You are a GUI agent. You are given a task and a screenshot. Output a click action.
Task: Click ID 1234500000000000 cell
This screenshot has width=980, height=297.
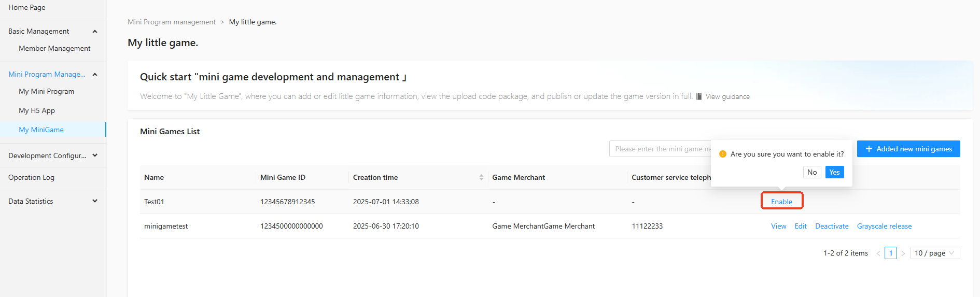291,226
